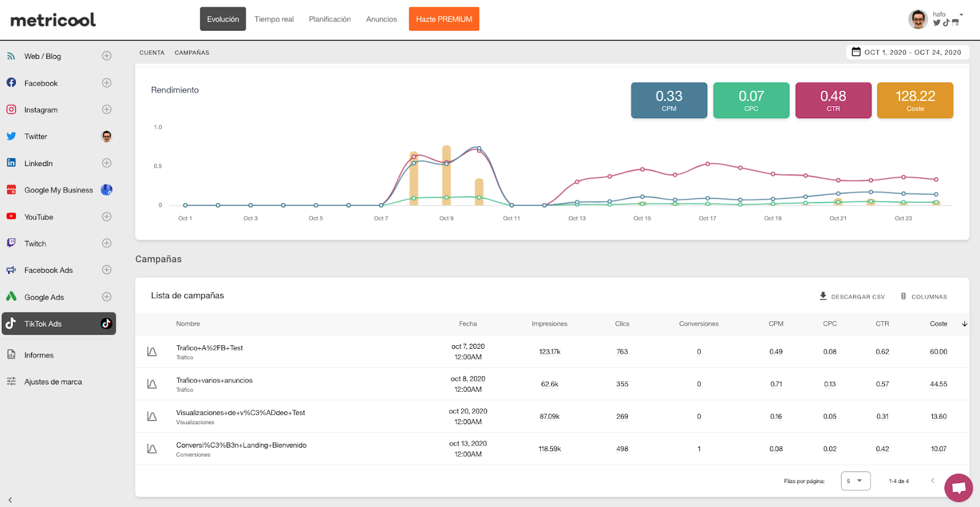Click the Instagram logo icon
The height and width of the screenshot is (507, 980).
(x=11, y=109)
